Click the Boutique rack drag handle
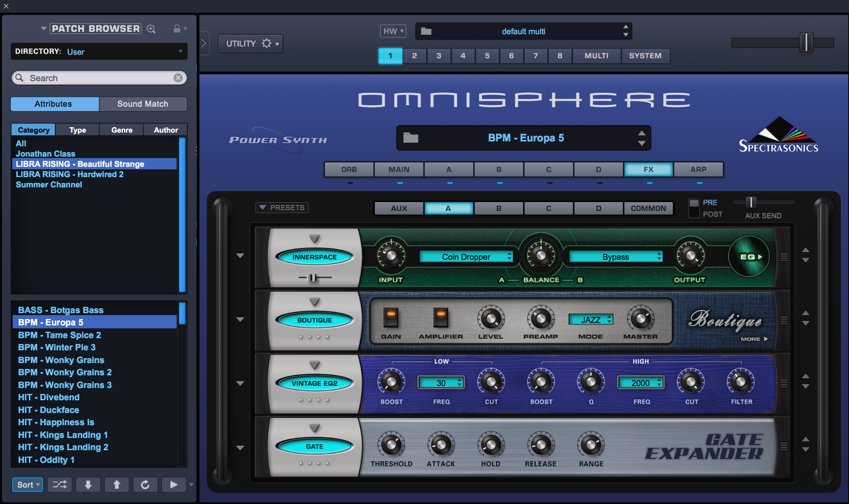This screenshot has height=504, width=849. pyautogui.click(x=784, y=320)
